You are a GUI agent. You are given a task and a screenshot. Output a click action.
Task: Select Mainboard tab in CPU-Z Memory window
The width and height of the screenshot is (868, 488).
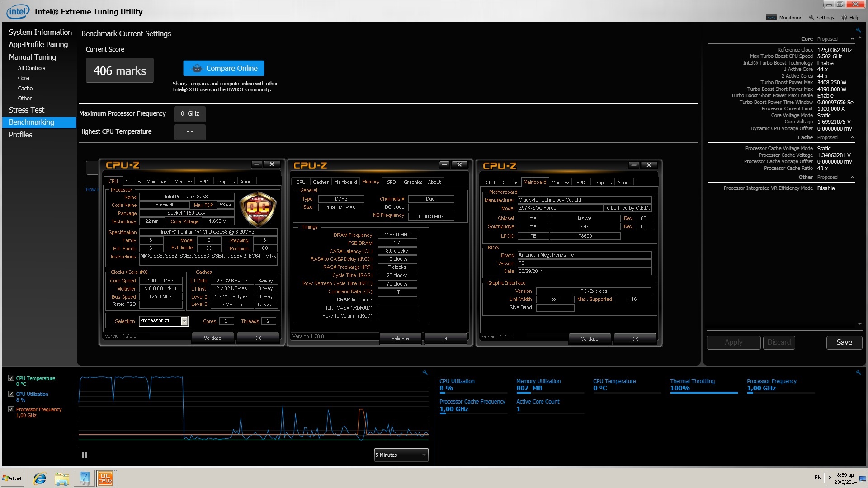[345, 182]
